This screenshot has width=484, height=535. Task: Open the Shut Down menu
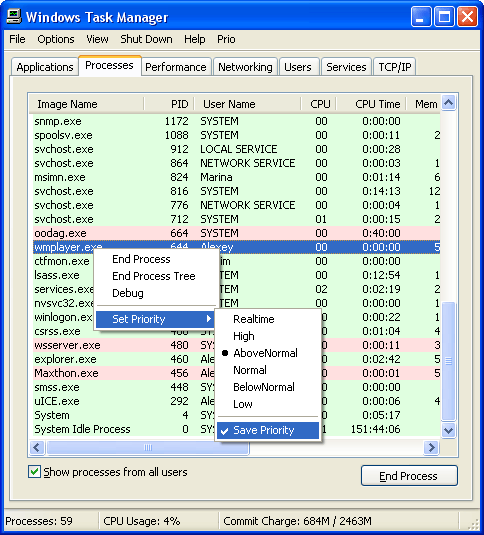[146, 39]
